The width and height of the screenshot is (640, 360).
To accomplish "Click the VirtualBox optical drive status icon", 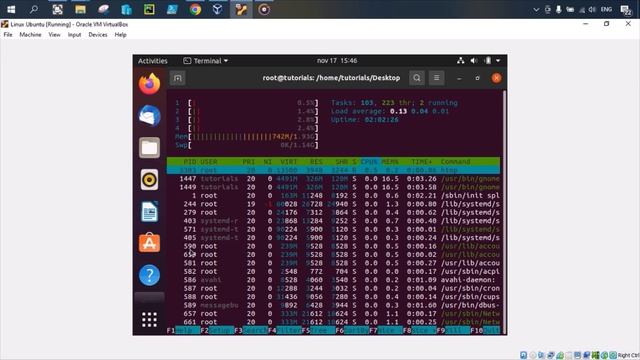I will coord(532,355).
